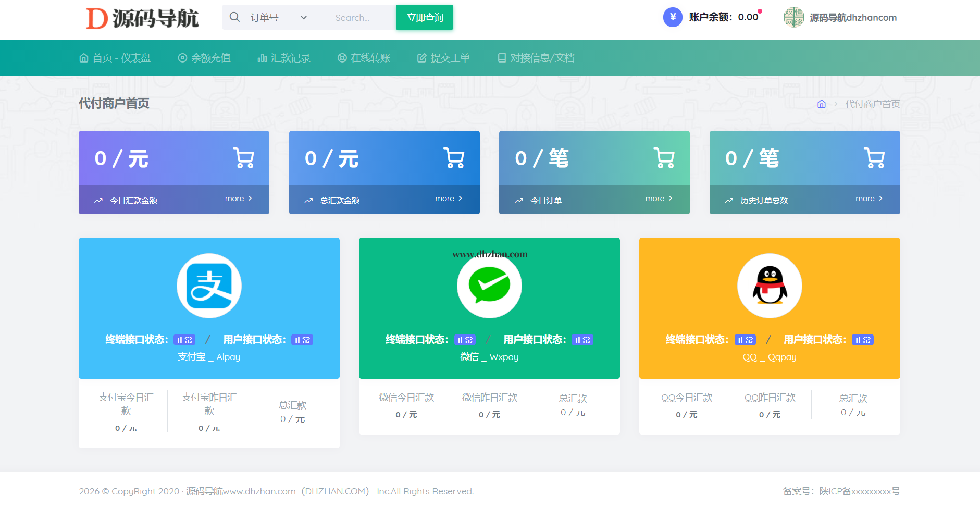Click the WeChat Pay logo icon
980x508 pixels.
click(489, 286)
